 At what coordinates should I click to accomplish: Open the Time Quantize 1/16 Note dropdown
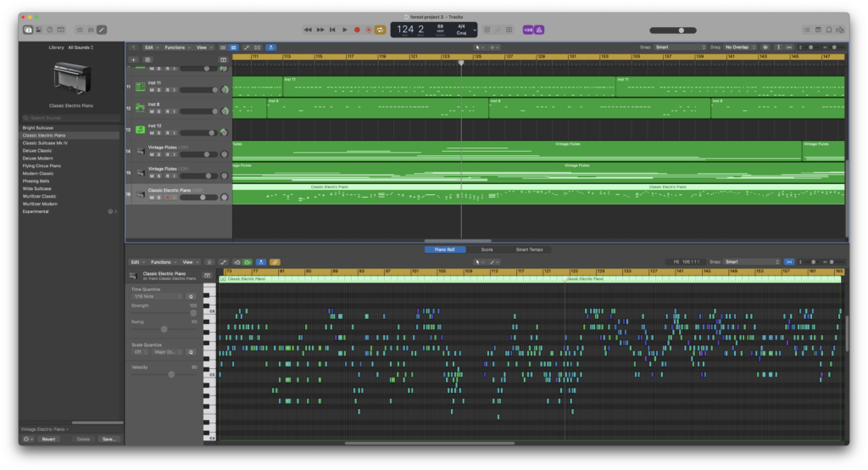pos(158,297)
